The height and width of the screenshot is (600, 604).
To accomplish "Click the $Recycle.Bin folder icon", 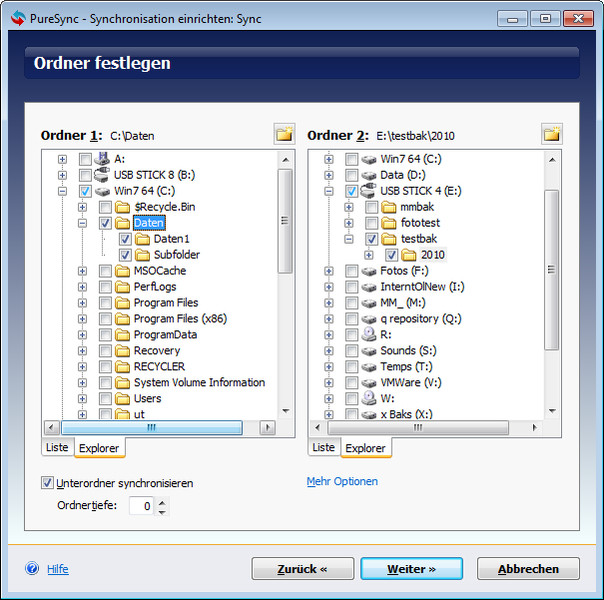I will coord(122,207).
